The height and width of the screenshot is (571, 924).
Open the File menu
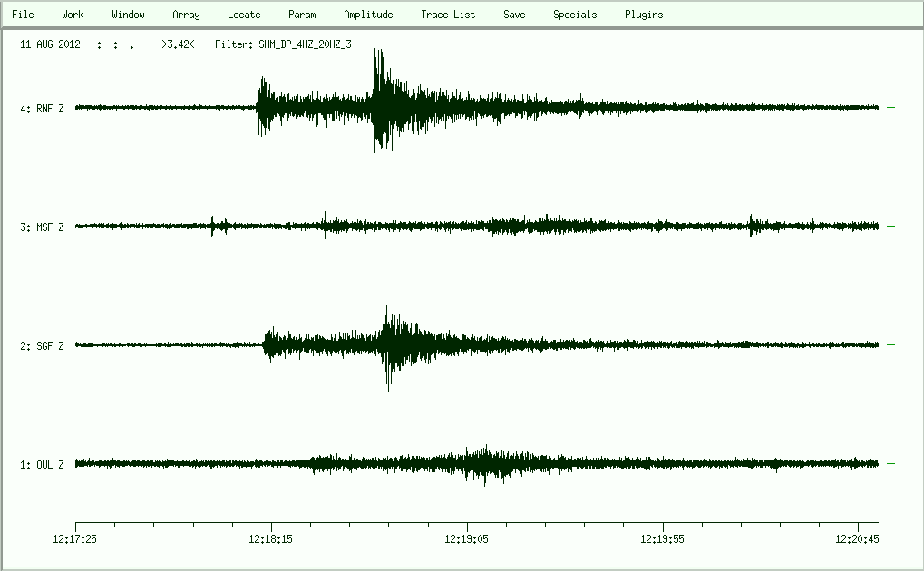coord(23,15)
